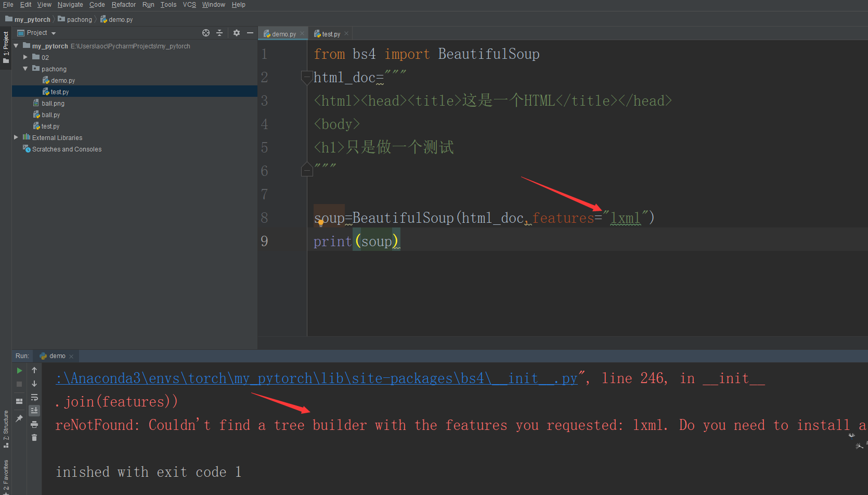Open the Navigate menu

[x=70, y=5]
